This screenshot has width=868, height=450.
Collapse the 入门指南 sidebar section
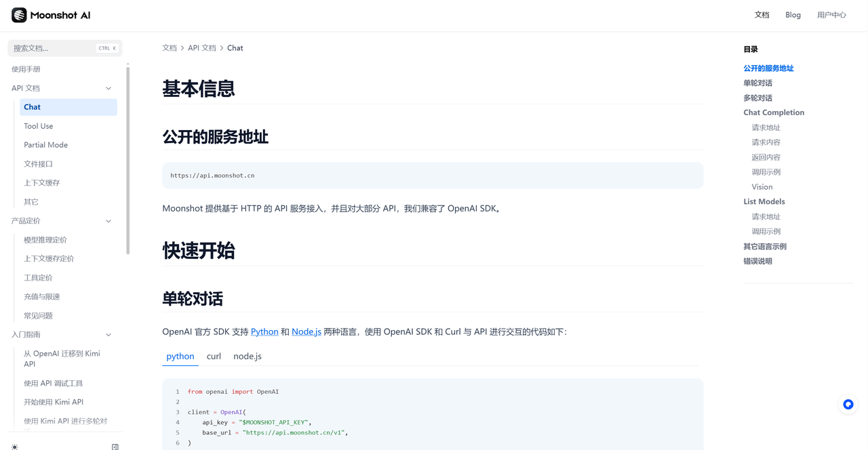[x=108, y=335]
